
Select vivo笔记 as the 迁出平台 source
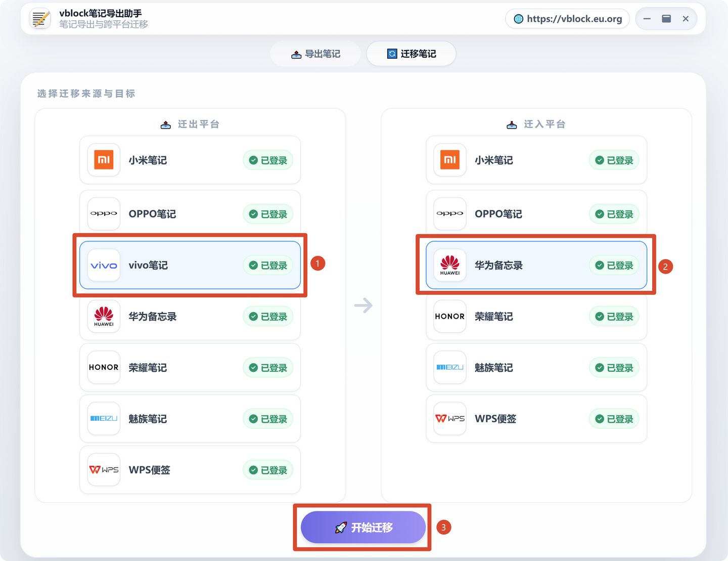pos(190,265)
